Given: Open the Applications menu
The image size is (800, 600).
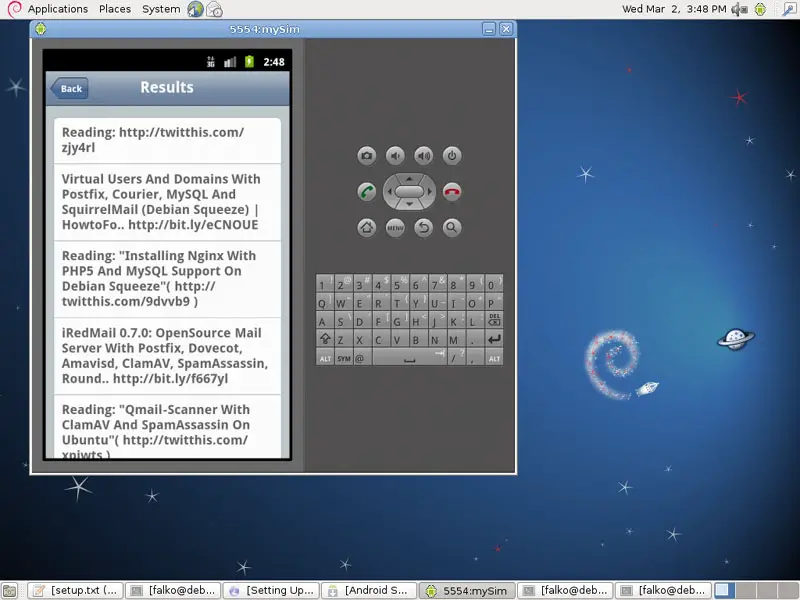Looking at the screenshot, I should (x=58, y=9).
